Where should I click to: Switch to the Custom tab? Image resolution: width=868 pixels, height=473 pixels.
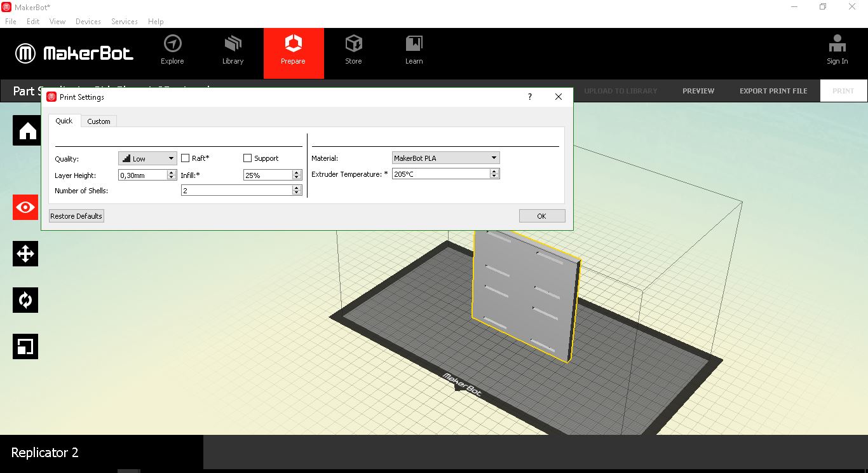click(98, 121)
